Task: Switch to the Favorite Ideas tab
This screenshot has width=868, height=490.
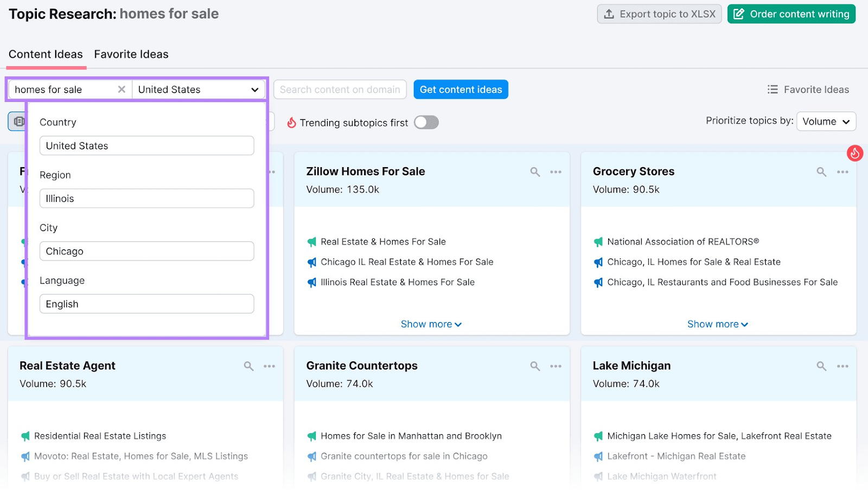Action: 131,54
